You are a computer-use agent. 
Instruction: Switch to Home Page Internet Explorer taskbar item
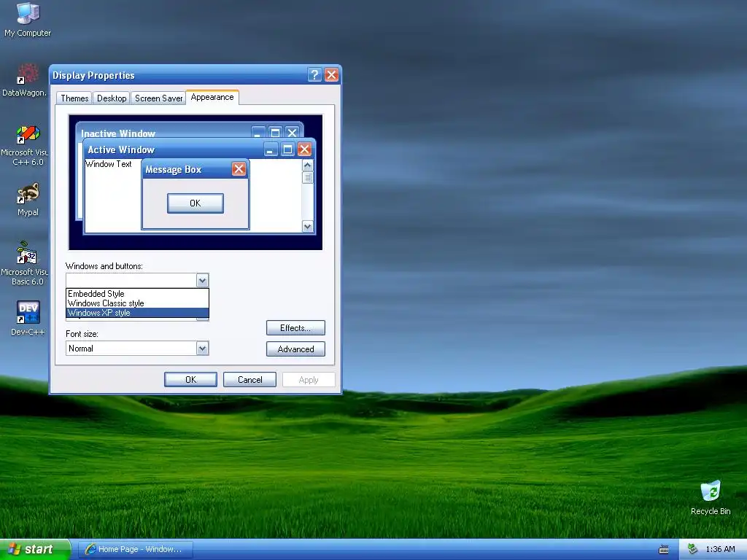tap(135, 549)
